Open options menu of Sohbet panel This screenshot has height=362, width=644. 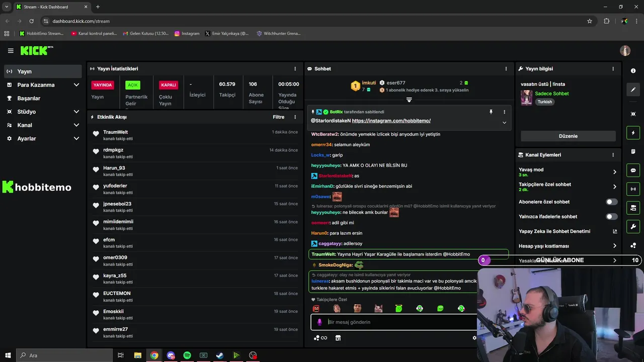506,69
